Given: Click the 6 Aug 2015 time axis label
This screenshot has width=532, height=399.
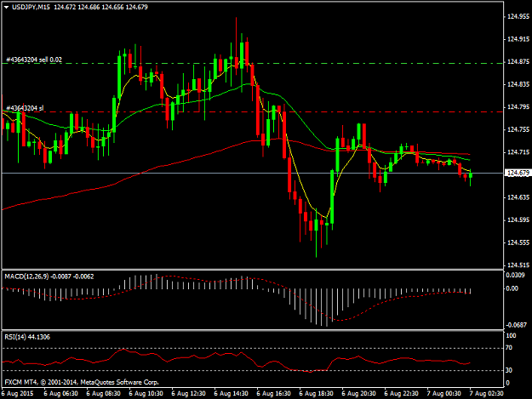Looking at the screenshot, I should [18, 394].
